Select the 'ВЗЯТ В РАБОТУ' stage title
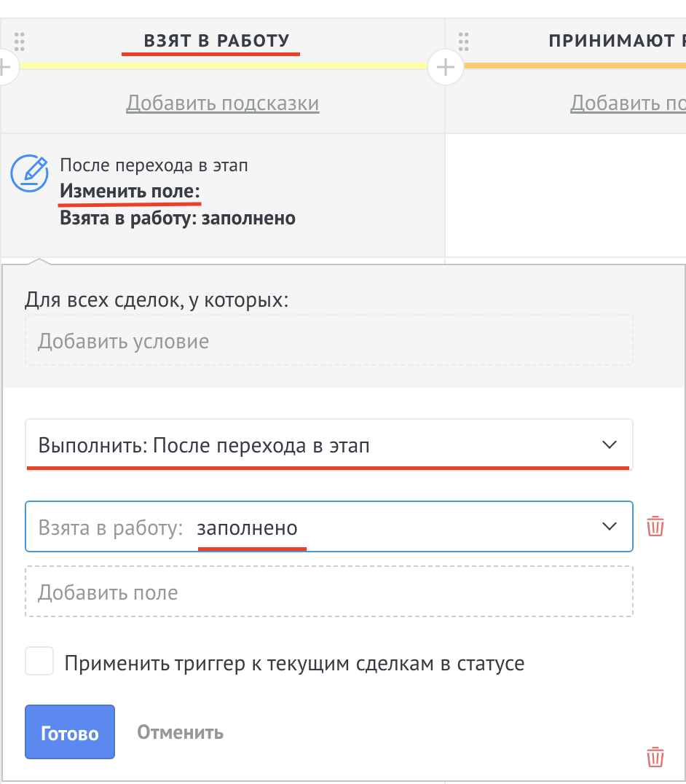The image size is (686, 784). click(217, 41)
